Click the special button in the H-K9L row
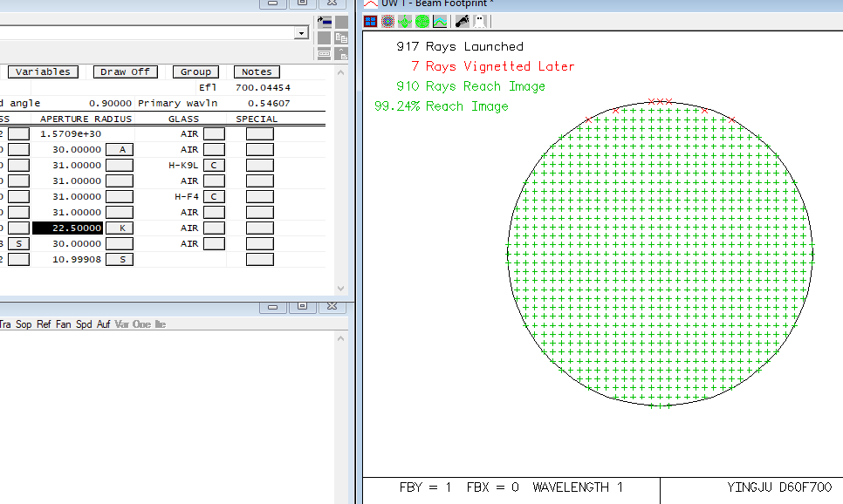Screen dimensions: 843x504 pos(260,165)
